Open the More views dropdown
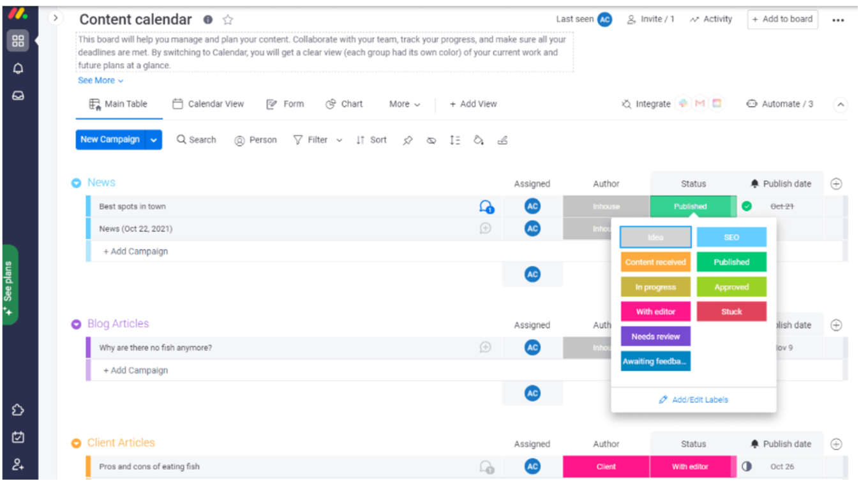This screenshot has width=868, height=488. (x=405, y=104)
